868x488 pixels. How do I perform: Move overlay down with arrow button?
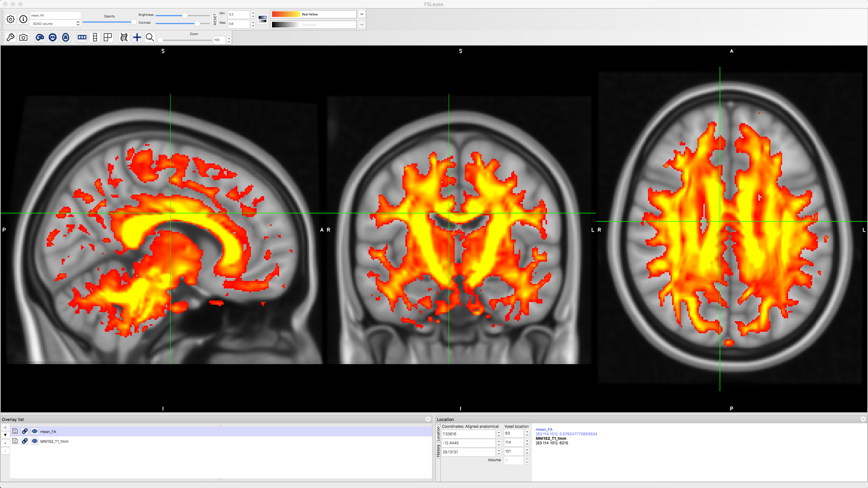(x=5, y=435)
